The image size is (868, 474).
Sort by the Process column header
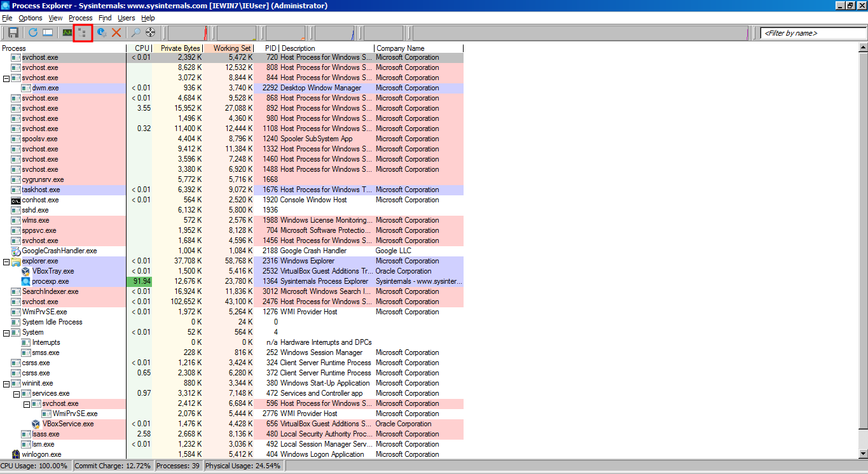point(63,48)
